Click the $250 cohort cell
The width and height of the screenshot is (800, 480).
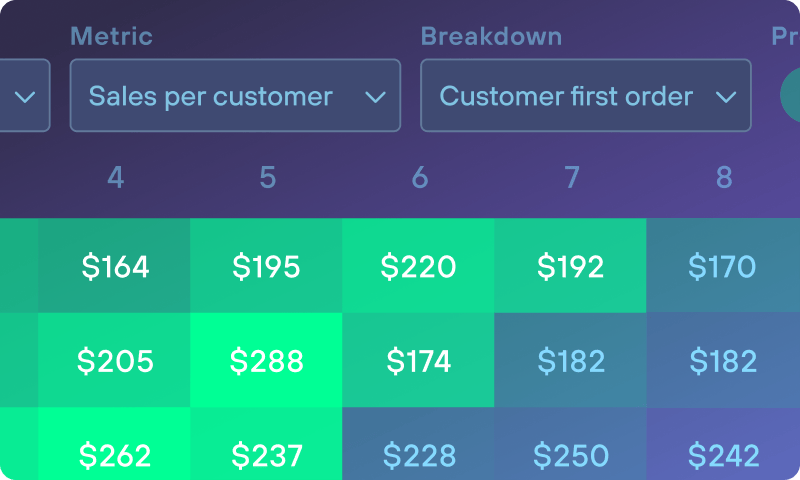click(570, 455)
